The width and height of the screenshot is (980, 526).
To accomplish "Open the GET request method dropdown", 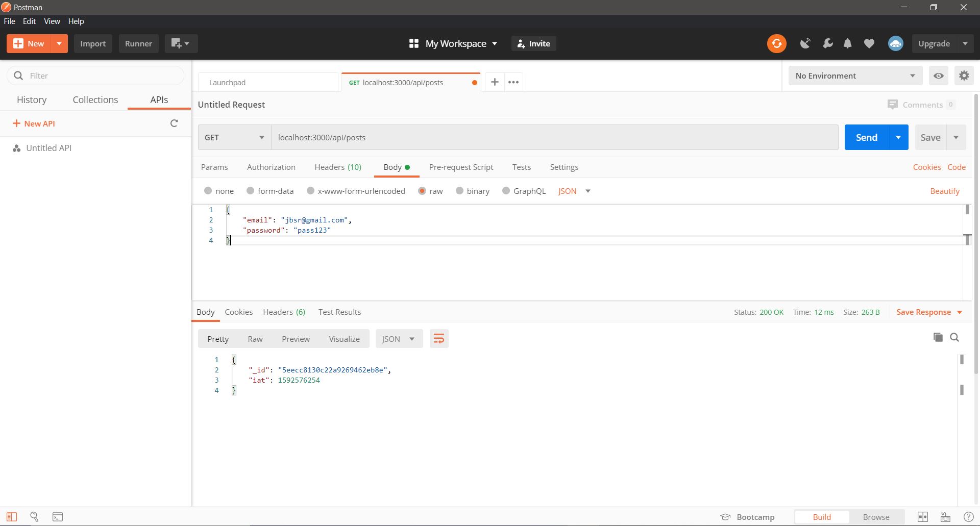I will point(234,137).
